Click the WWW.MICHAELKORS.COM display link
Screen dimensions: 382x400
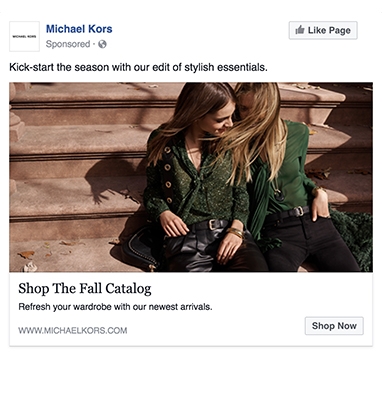click(x=73, y=331)
